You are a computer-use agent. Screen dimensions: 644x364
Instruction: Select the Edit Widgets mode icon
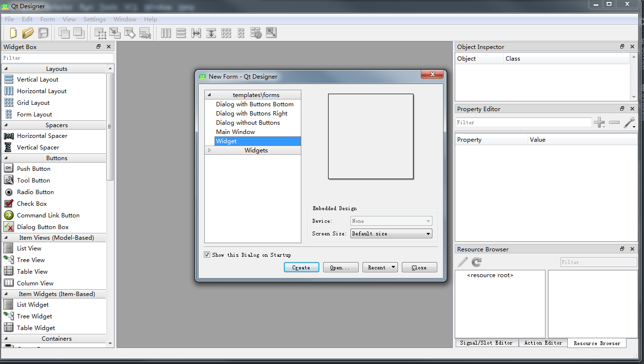coord(100,33)
